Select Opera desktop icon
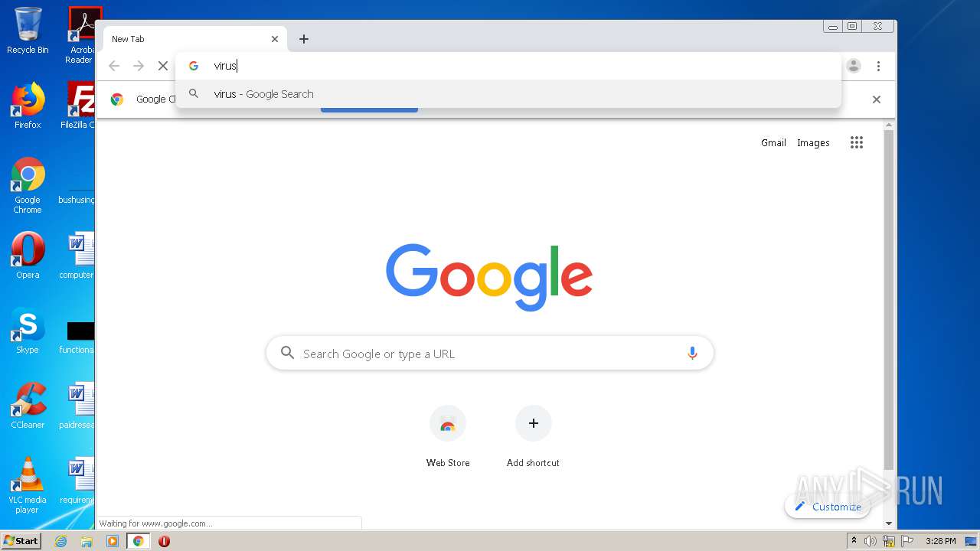 point(28,256)
